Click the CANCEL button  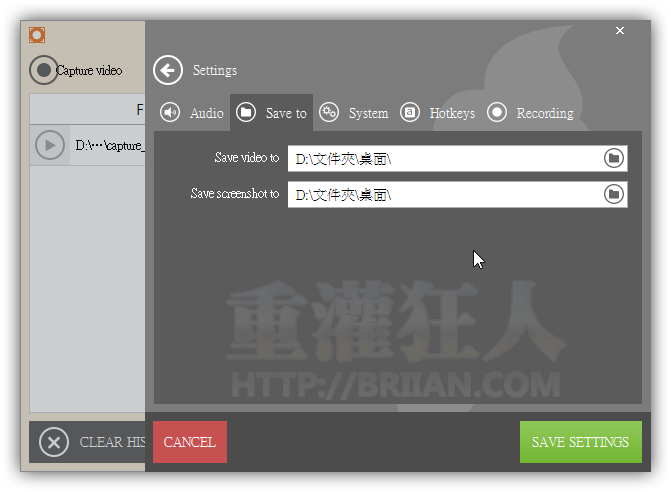[190, 442]
